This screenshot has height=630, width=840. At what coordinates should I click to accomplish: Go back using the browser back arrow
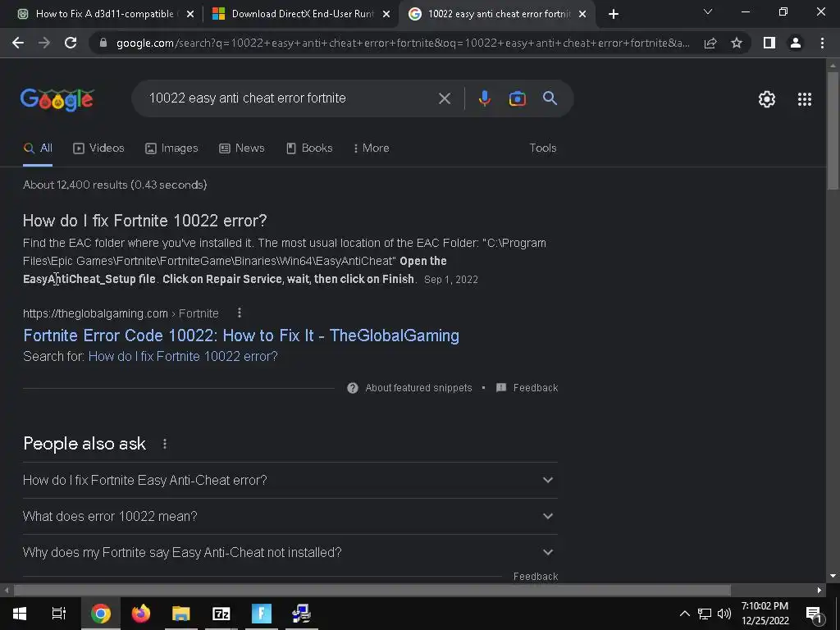[x=18, y=43]
